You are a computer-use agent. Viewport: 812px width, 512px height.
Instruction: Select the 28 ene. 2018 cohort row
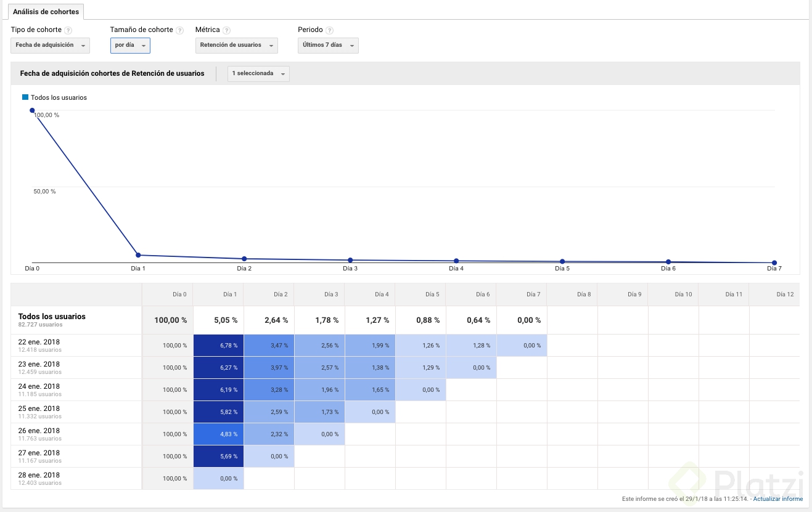(39, 478)
